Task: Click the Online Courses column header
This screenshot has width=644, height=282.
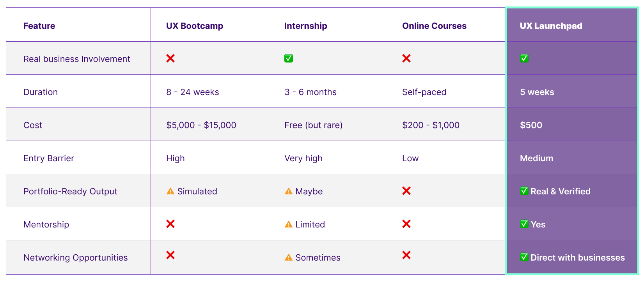Action: point(434,26)
